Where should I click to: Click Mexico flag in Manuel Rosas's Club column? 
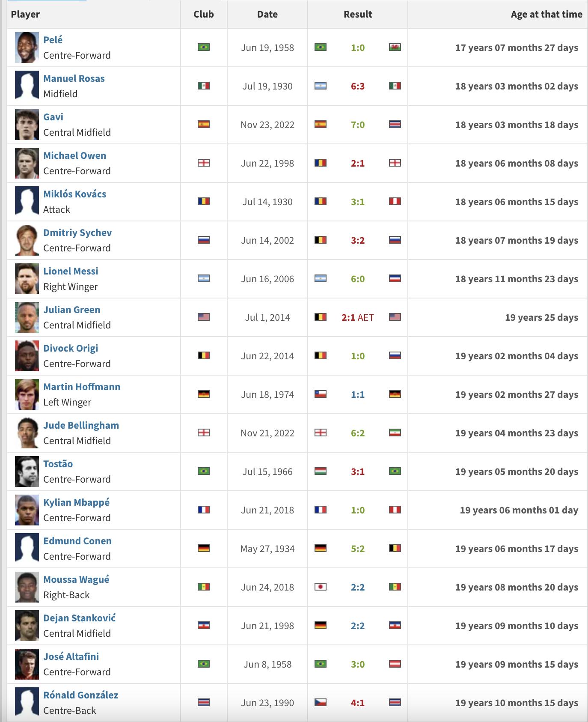pyautogui.click(x=204, y=86)
